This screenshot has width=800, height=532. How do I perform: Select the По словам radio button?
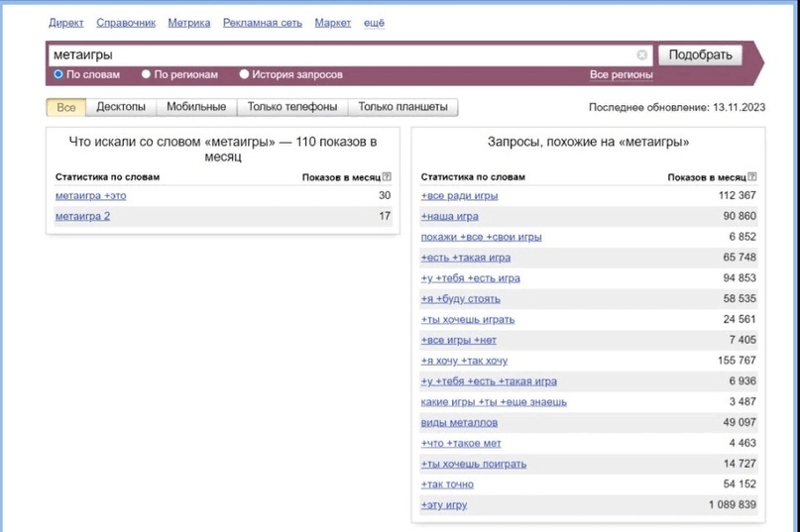[x=58, y=74]
